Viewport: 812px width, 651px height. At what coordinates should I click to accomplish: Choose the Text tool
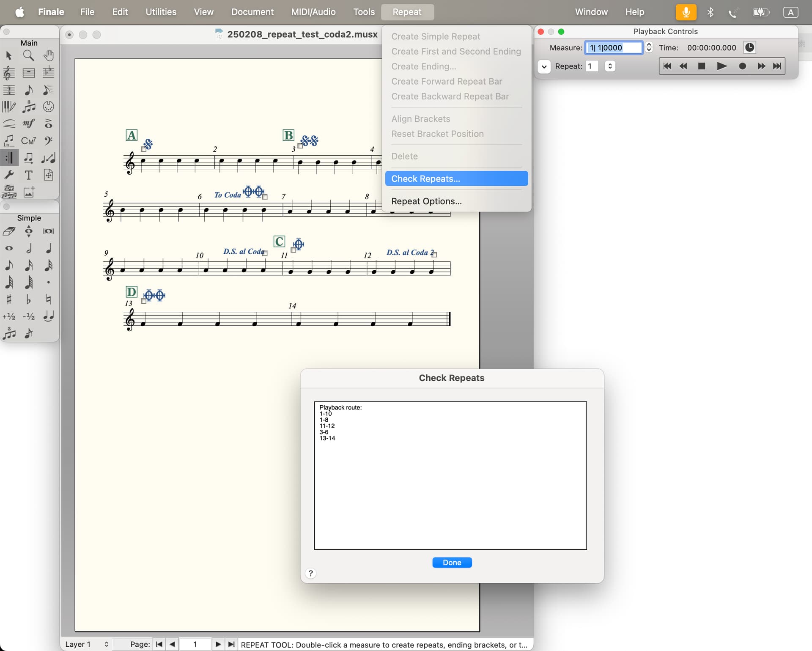tap(28, 175)
